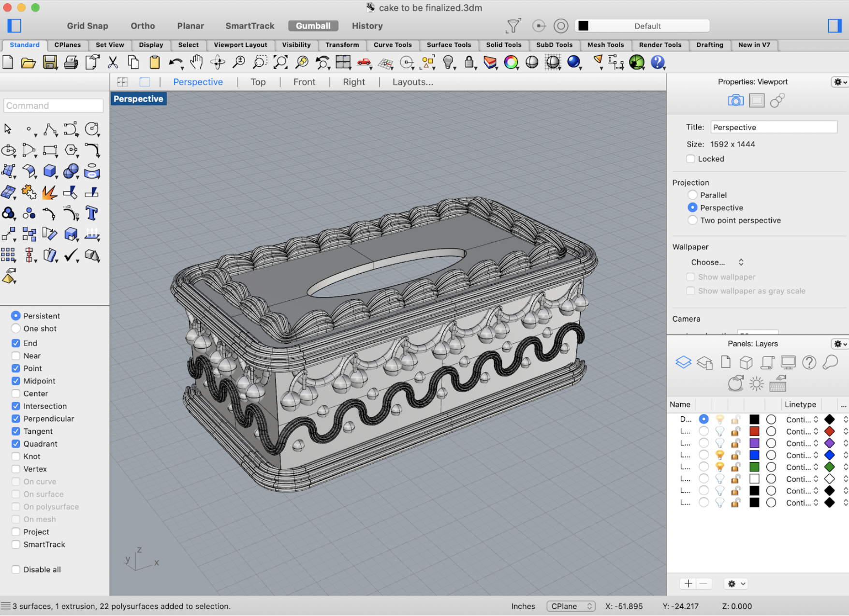Toggle the Gumball button
The image size is (849, 616).
click(x=313, y=26)
